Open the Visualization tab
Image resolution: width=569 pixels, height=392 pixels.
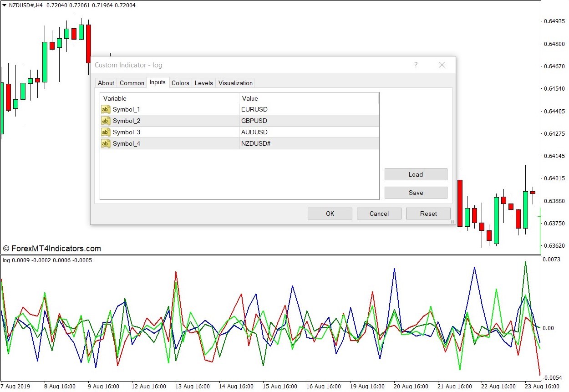pyautogui.click(x=235, y=83)
